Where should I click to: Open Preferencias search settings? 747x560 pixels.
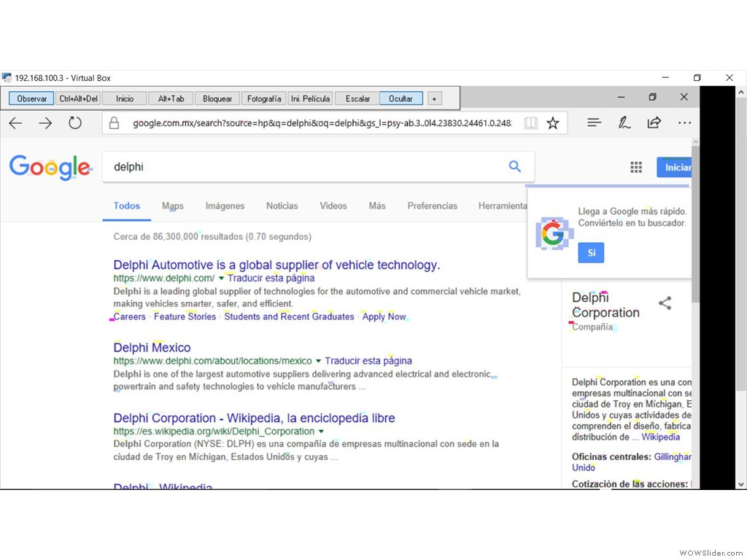click(x=432, y=206)
